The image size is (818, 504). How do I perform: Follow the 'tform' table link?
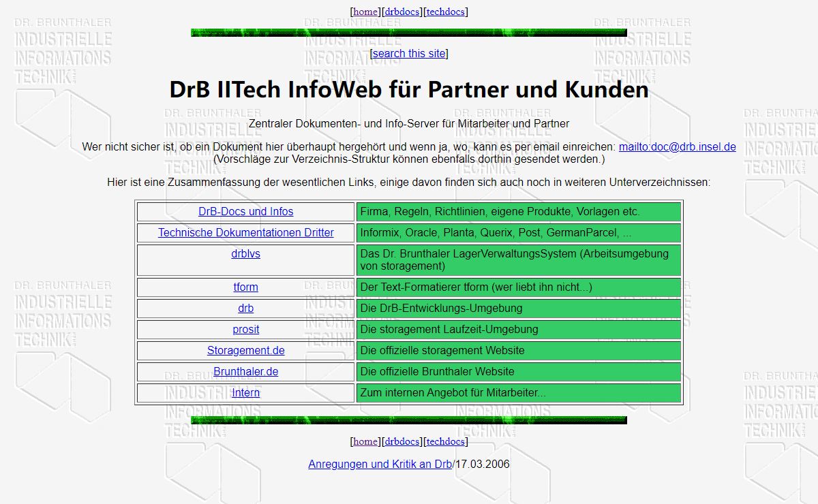[x=246, y=287]
